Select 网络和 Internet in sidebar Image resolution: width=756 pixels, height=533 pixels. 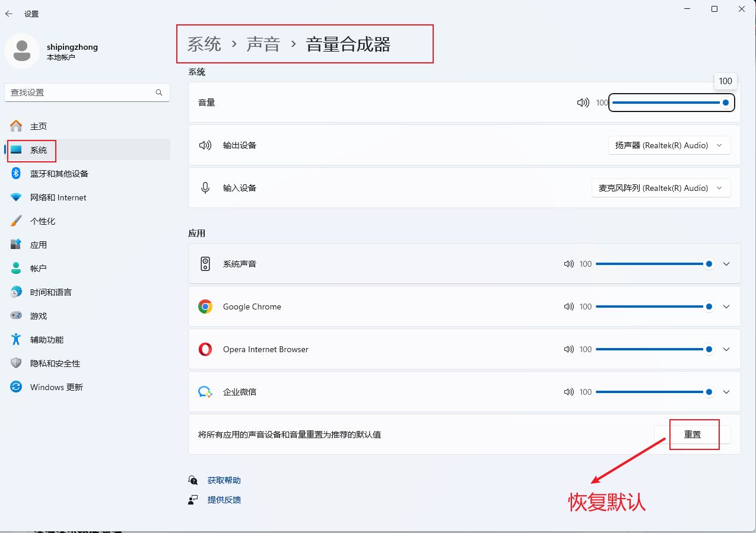coord(58,197)
